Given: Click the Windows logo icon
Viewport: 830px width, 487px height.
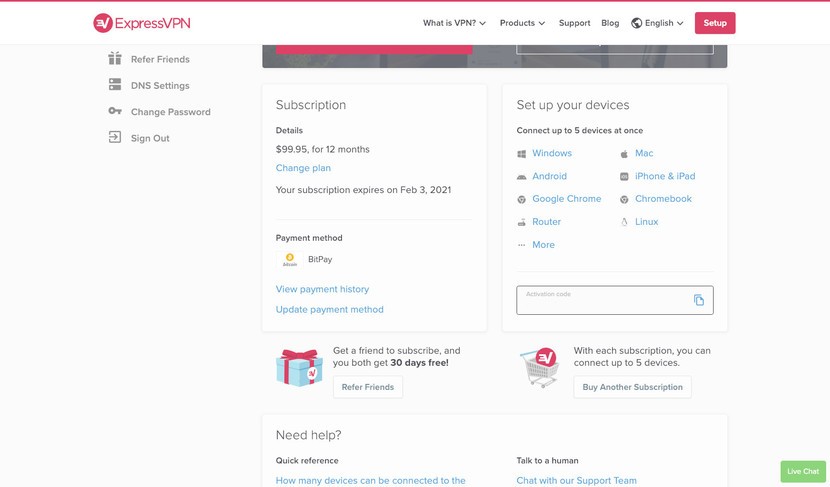Looking at the screenshot, I should [x=521, y=154].
